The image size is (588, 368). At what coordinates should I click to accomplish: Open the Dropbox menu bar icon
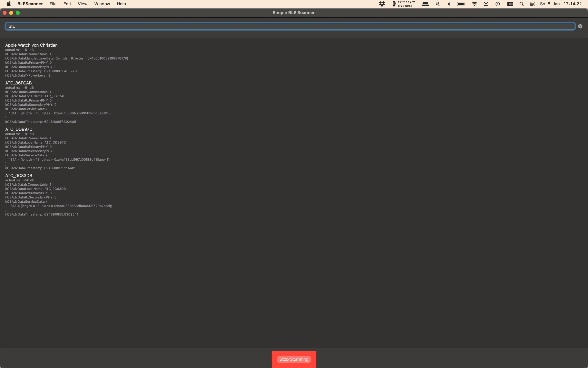click(x=382, y=4)
